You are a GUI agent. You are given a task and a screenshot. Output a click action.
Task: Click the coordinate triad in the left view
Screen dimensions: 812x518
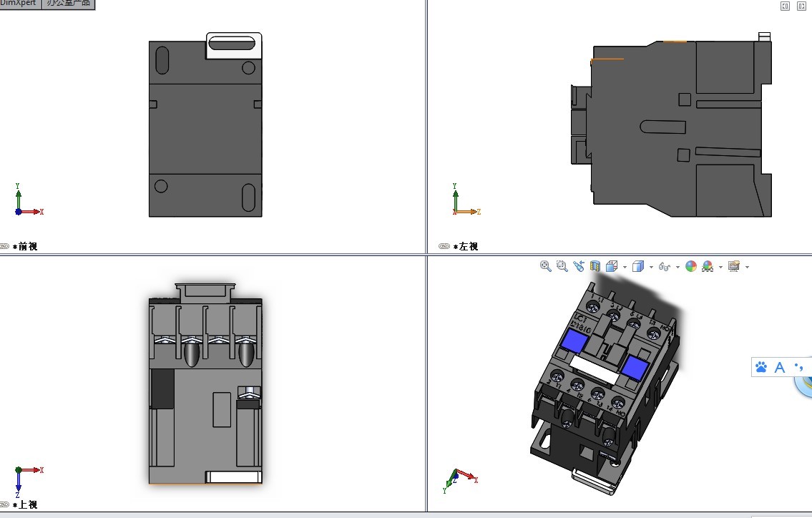click(x=466, y=200)
